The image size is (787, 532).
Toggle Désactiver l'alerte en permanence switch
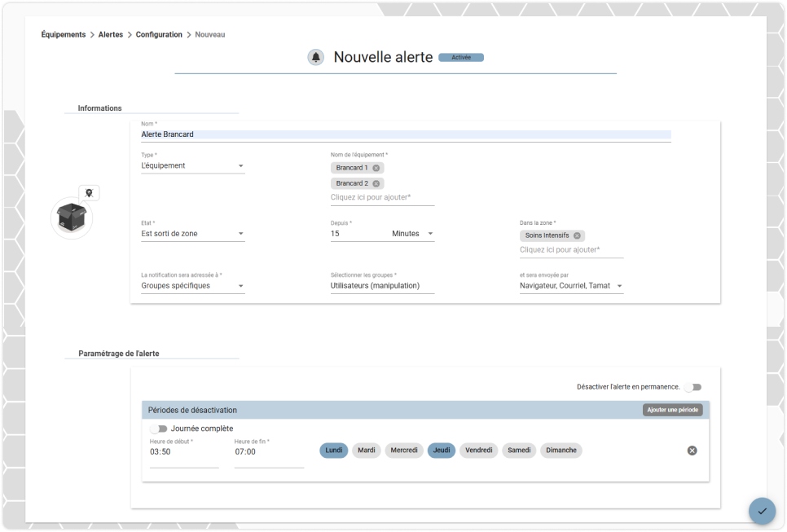click(693, 387)
